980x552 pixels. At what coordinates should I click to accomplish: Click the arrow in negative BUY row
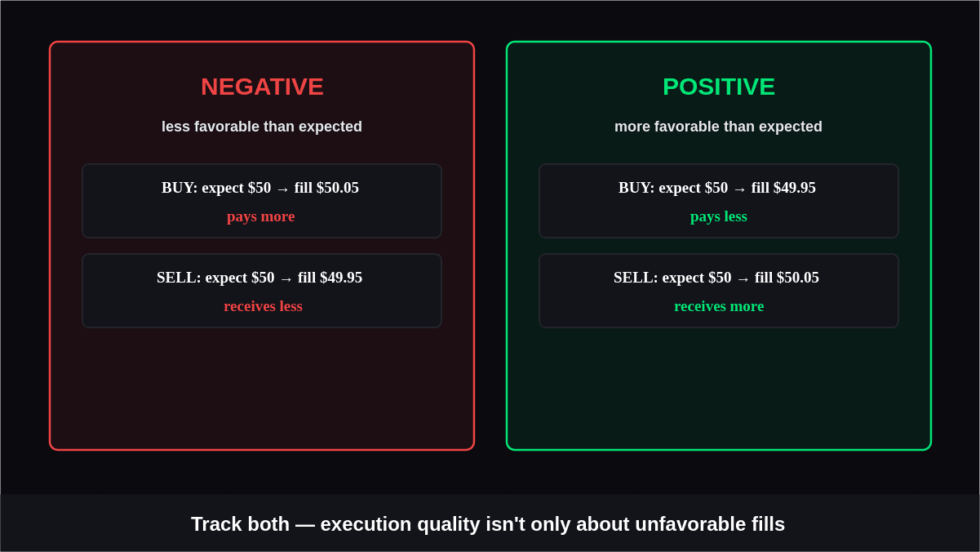tap(282, 189)
